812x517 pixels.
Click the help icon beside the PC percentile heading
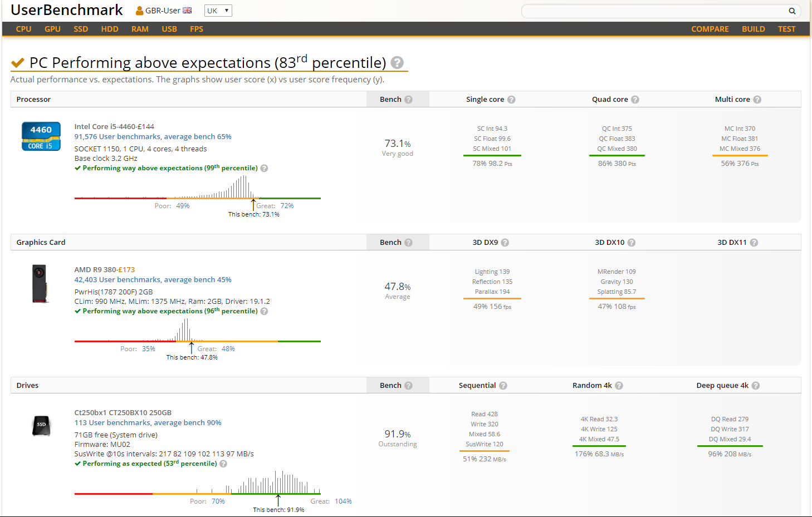pyautogui.click(x=397, y=62)
